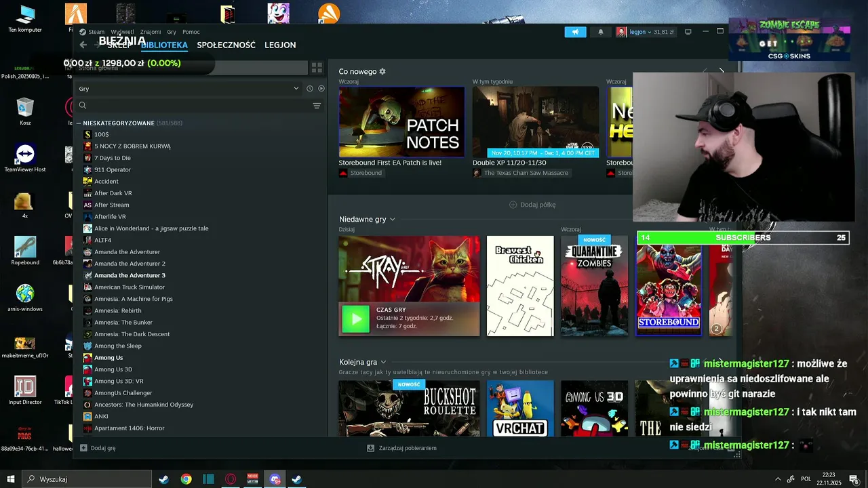Select AmongUs Challenger entry
Image resolution: width=868 pixels, height=488 pixels.
click(x=123, y=392)
